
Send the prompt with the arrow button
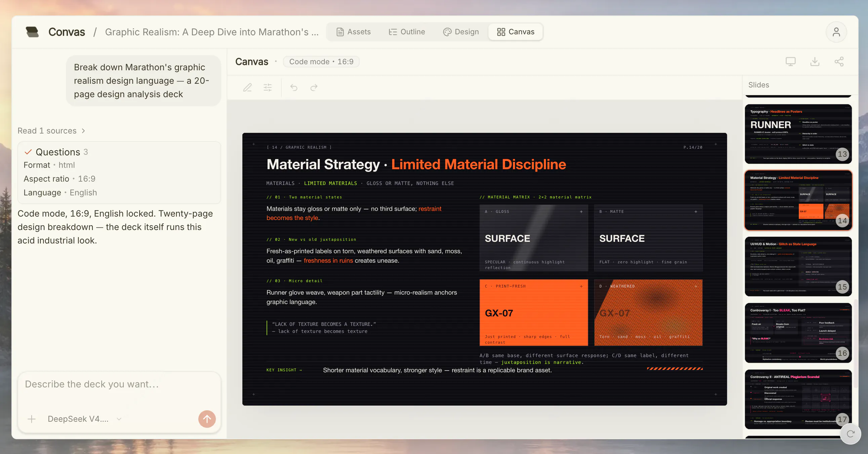[207, 419]
